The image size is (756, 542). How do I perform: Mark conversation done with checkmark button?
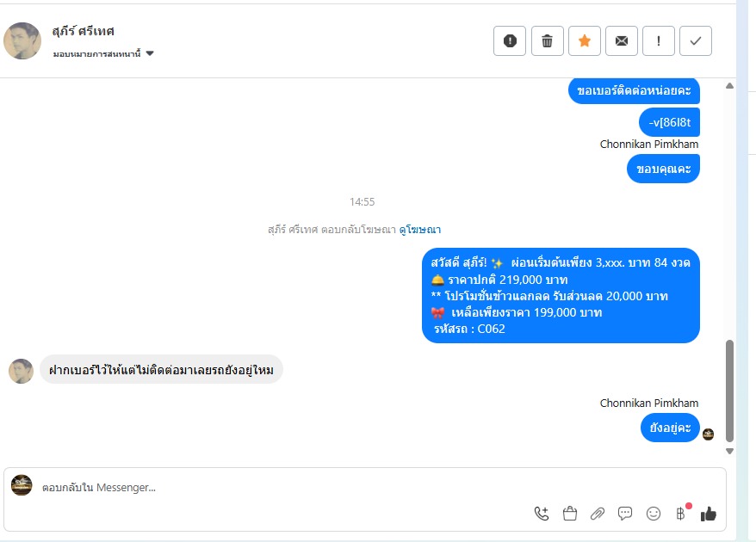coord(696,41)
